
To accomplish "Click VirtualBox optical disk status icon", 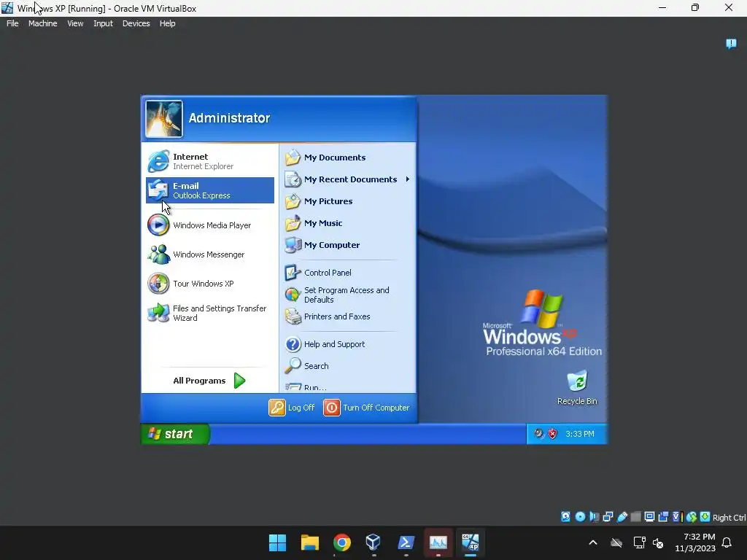I will point(580,517).
